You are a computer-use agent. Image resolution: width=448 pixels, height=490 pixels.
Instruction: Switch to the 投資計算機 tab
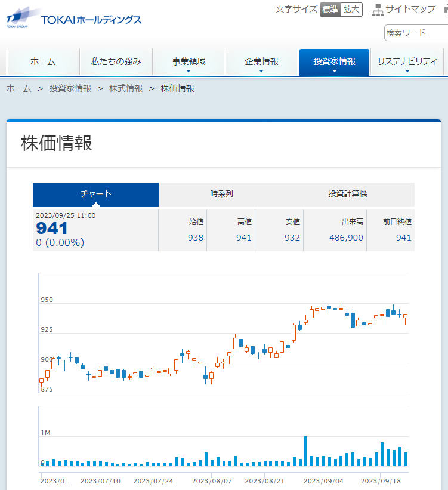click(x=348, y=194)
